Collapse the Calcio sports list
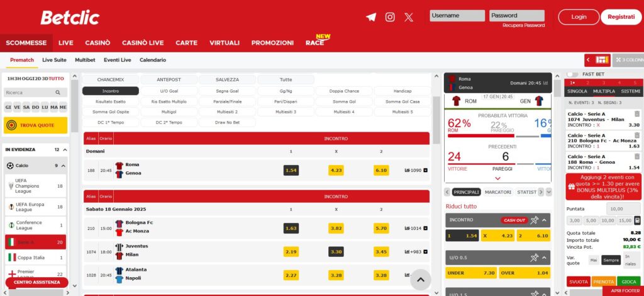The height and width of the screenshot is (296, 644). point(64,166)
